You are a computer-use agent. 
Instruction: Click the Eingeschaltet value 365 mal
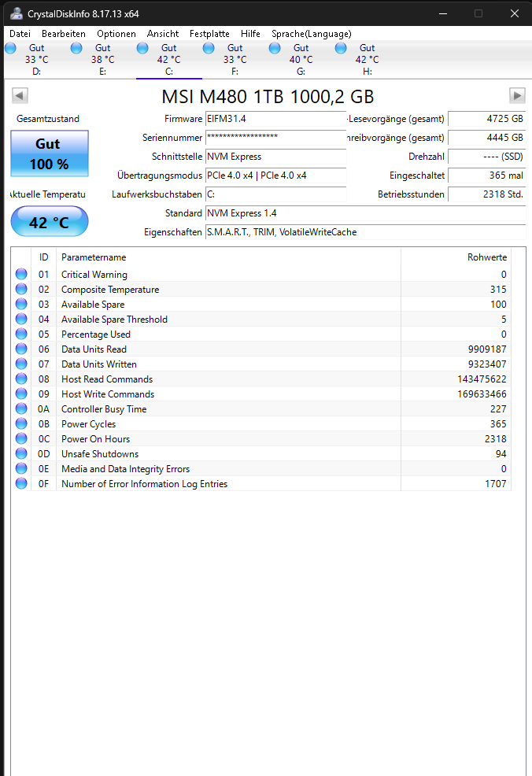coord(486,176)
